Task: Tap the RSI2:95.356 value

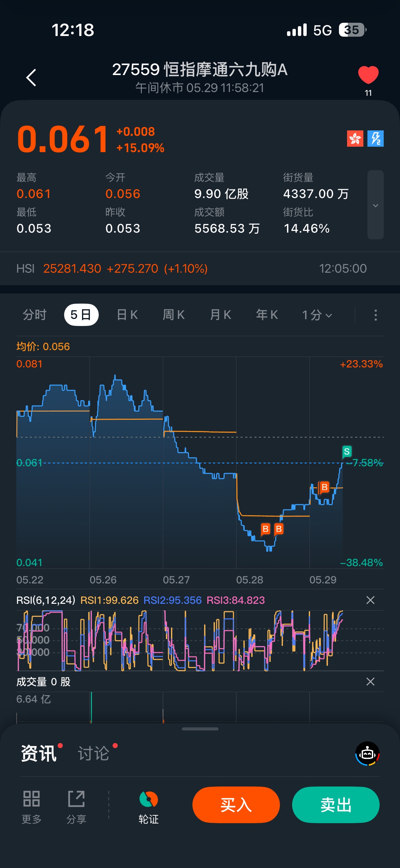Action: point(173,600)
